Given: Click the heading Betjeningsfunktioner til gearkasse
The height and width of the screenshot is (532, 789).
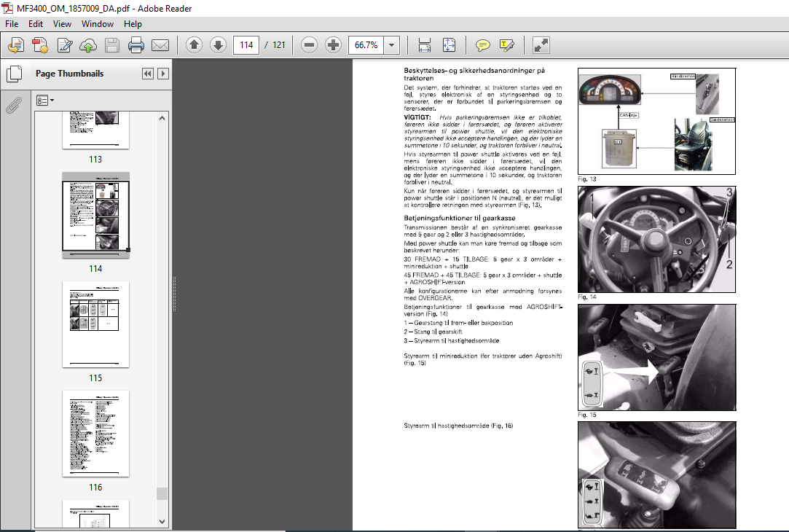Looking at the screenshot, I should 460,218.
